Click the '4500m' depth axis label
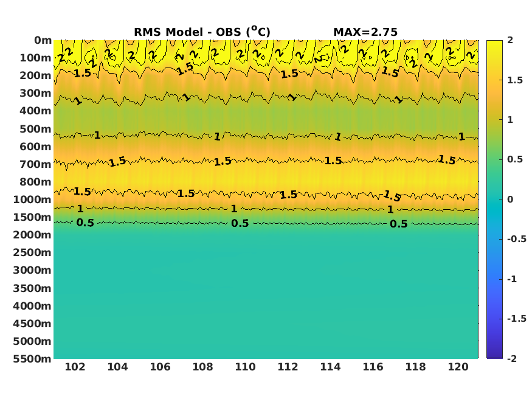532x399 pixels. pyautogui.click(x=32, y=324)
